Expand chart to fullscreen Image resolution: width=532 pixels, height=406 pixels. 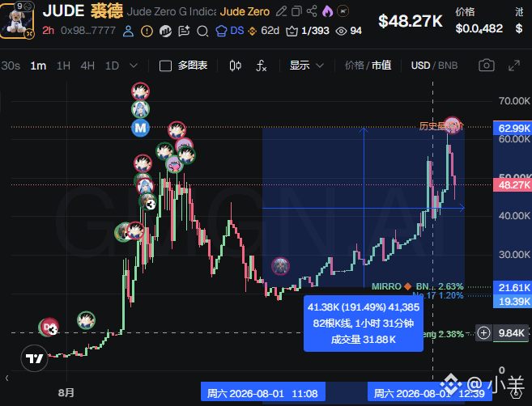point(514,66)
